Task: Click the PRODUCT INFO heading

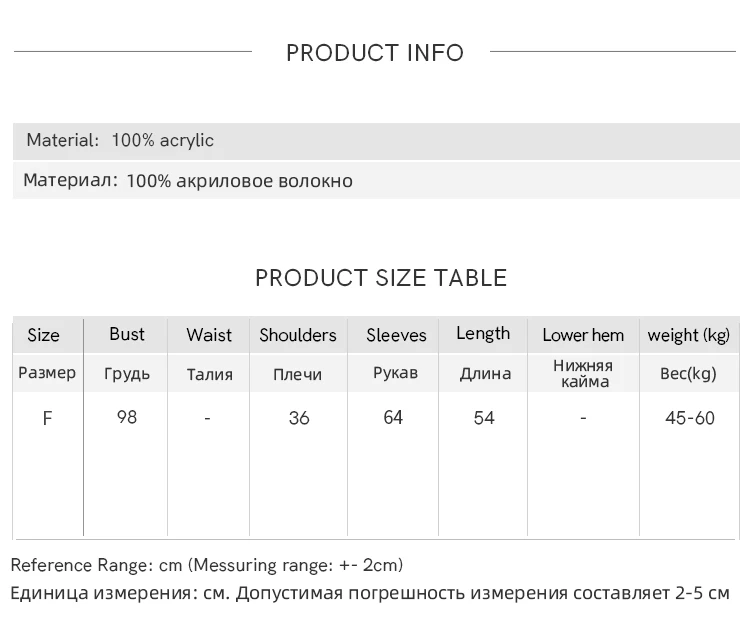Action: 375,53
